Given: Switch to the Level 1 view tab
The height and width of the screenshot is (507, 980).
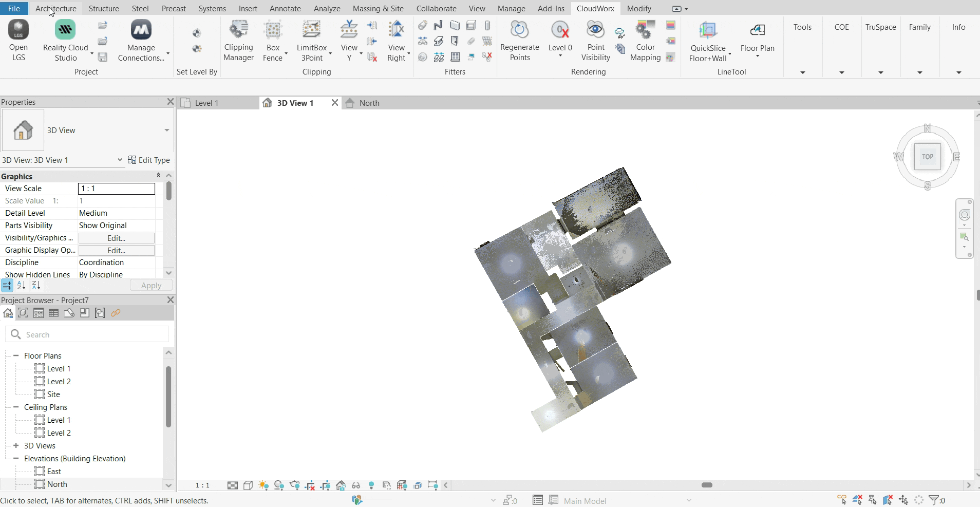Looking at the screenshot, I should [x=206, y=103].
